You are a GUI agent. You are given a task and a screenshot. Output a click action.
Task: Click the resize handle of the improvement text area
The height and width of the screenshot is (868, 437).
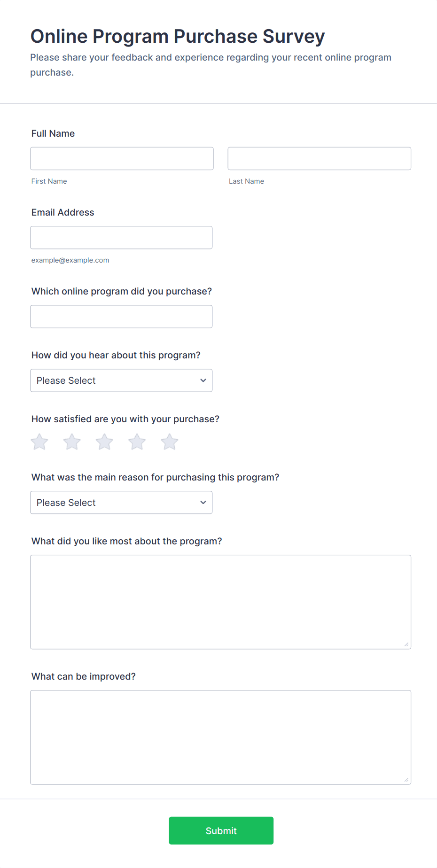pyautogui.click(x=406, y=780)
